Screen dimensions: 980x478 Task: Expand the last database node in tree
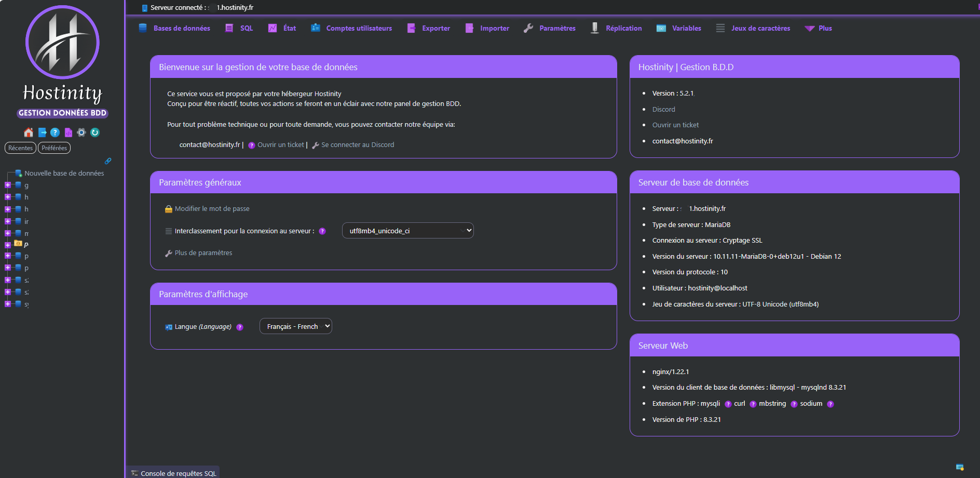click(x=8, y=304)
